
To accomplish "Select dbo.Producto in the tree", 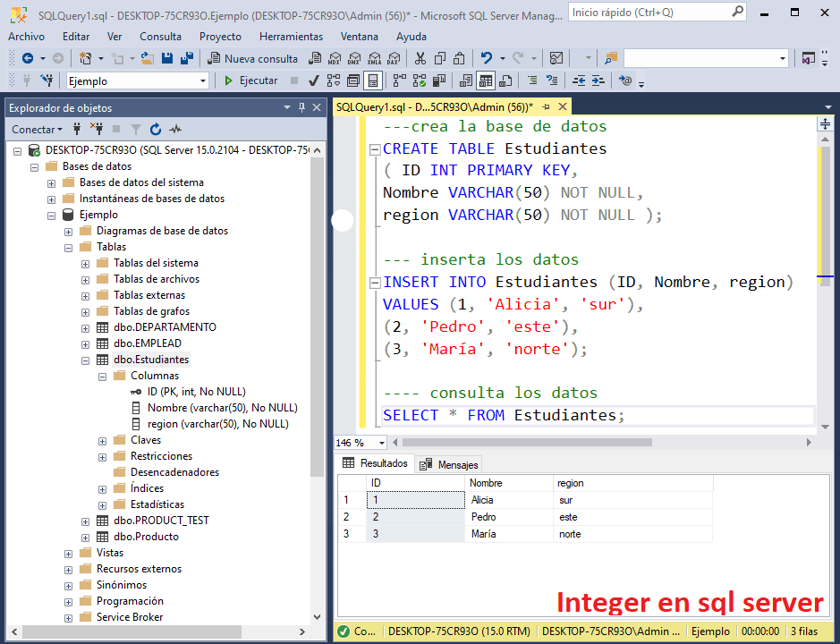I will (146, 537).
